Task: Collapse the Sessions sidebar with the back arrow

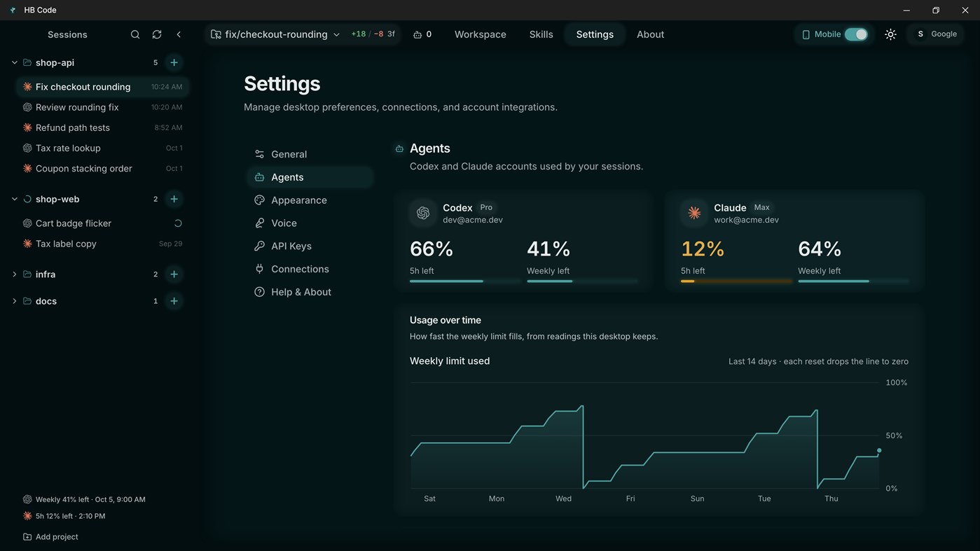Action: tap(179, 34)
